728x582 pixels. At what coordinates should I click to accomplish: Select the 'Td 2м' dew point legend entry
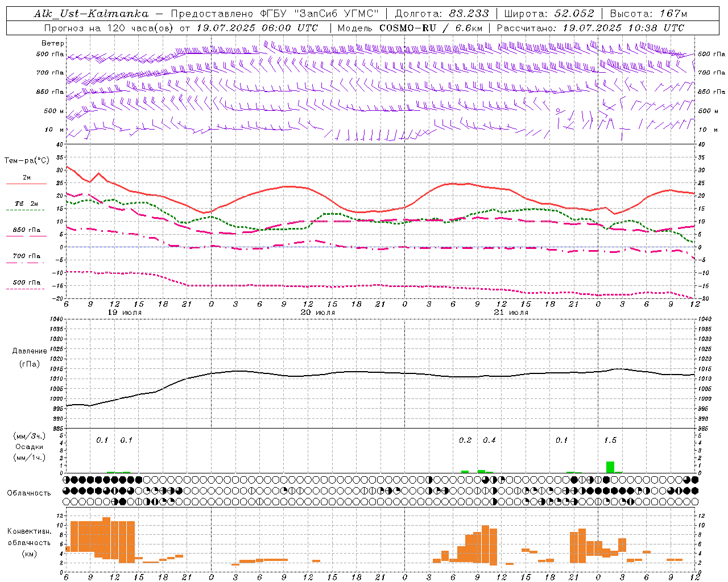click(26, 203)
